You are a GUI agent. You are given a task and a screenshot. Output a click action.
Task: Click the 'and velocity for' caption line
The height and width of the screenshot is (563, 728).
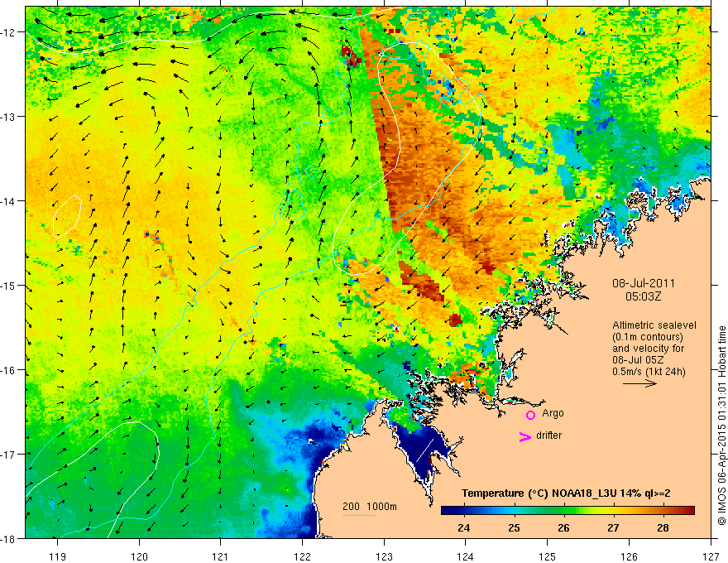[648, 349]
